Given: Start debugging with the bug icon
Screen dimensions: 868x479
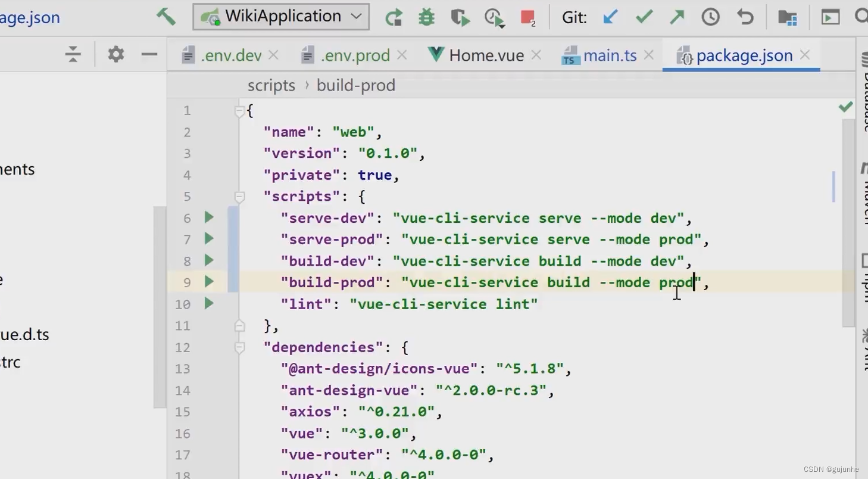Looking at the screenshot, I should tap(426, 17).
